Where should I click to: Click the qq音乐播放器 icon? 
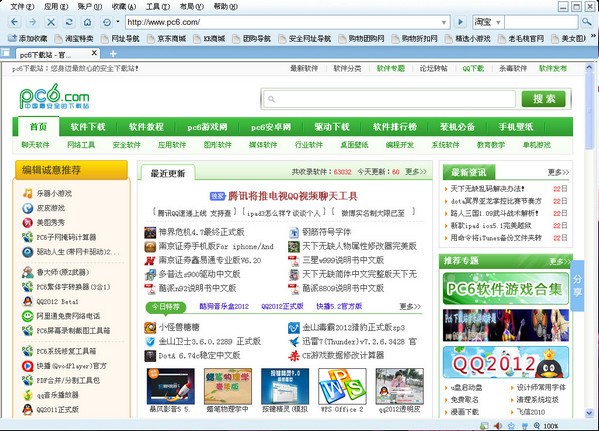pos(28,395)
